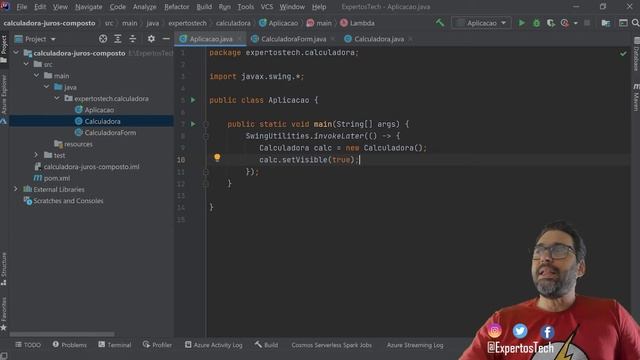
Task: Click the Build project hammer icon
Action: coord(440,23)
